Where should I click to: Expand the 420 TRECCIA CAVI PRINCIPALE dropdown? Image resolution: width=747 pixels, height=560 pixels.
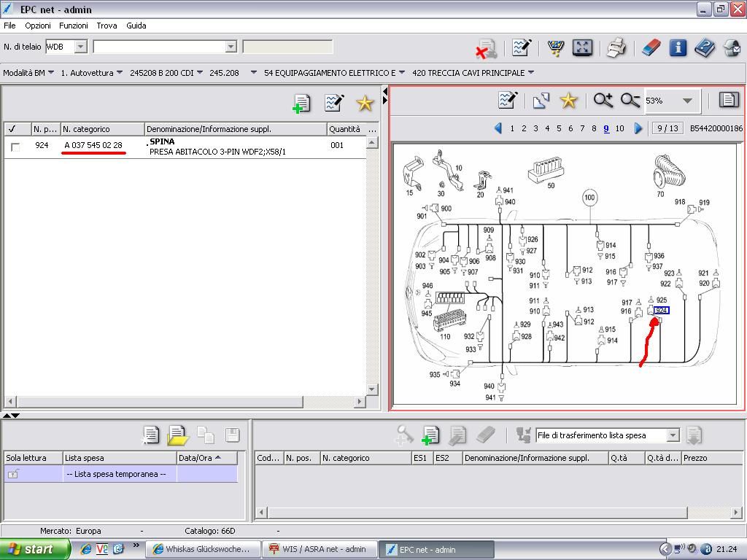[530, 73]
